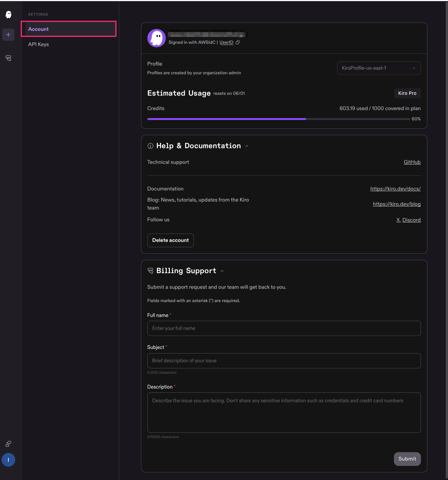Focus the Subject input field

coord(284,361)
